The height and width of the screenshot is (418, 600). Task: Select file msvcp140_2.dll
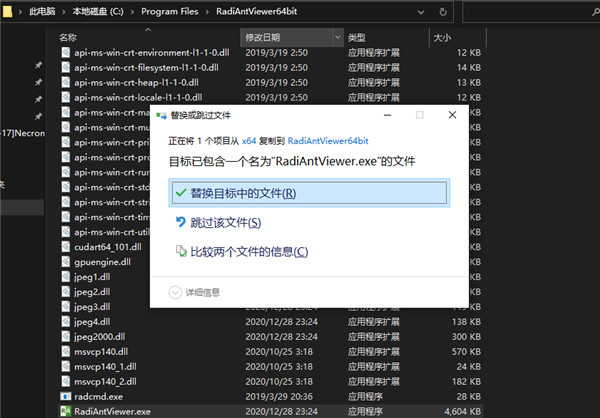click(x=105, y=381)
